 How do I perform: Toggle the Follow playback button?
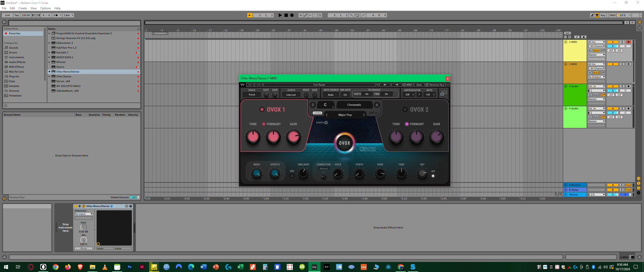click(250, 15)
